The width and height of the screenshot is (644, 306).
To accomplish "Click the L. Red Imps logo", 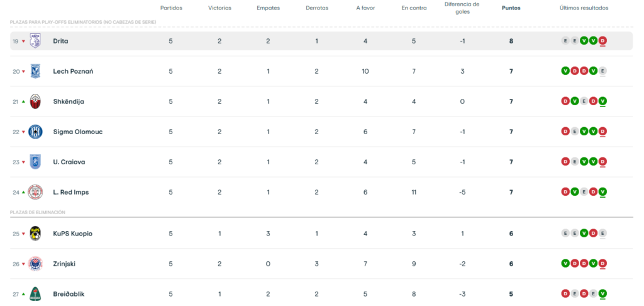I will tap(35, 192).
